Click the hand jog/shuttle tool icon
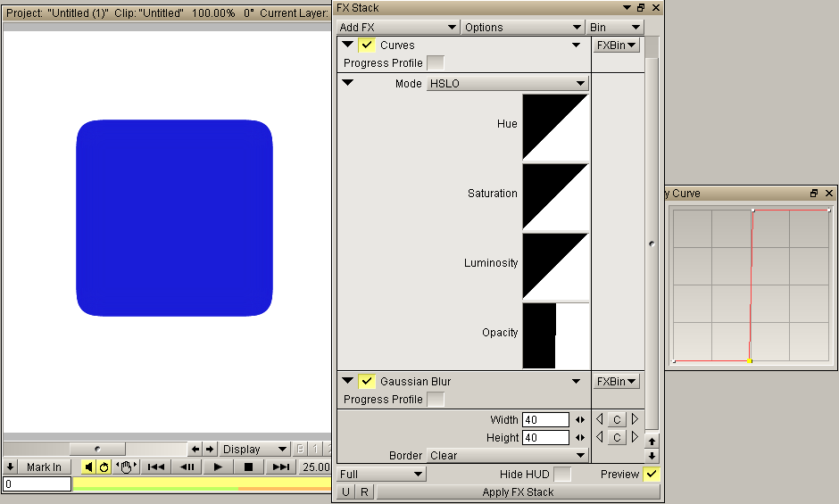Image resolution: width=839 pixels, height=504 pixels. [x=126, y=467]
